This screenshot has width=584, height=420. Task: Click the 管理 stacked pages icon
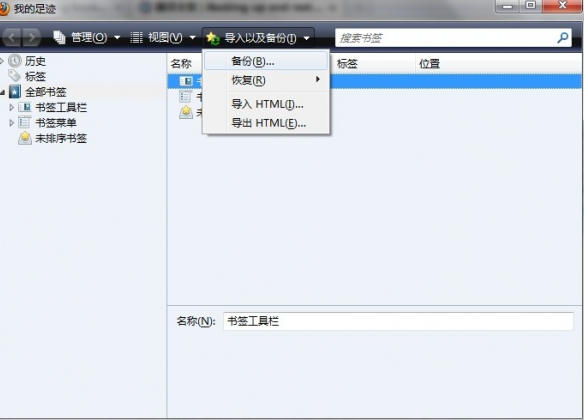coord(60,37)
